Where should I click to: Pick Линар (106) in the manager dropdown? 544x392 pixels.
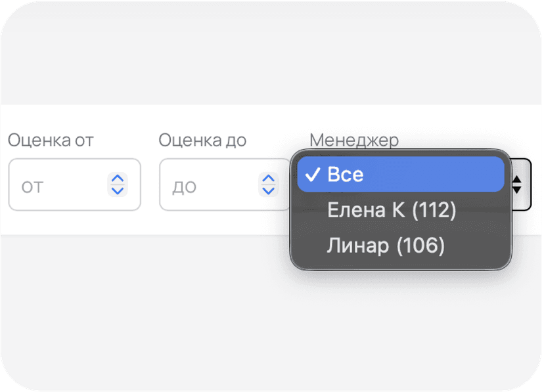(x=386, y=246)
